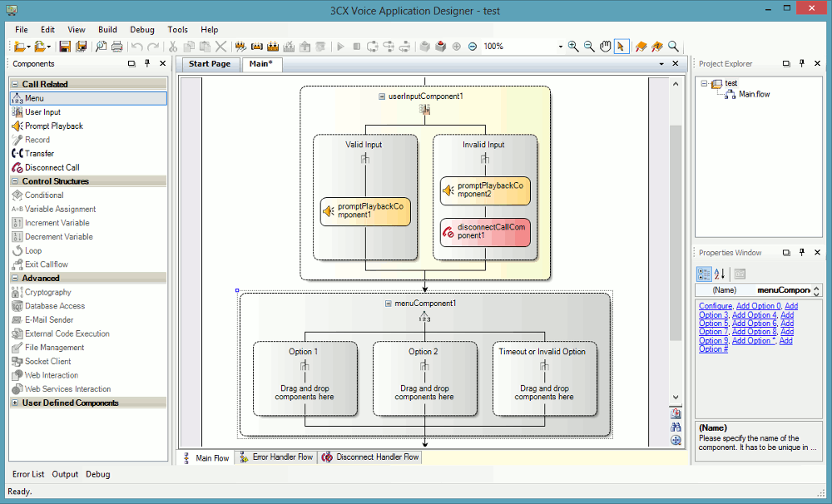This screenshot has height=504, width=832.
Task: Collapse menuComponent1 on the canvas
Action: (x=388, y=304)
